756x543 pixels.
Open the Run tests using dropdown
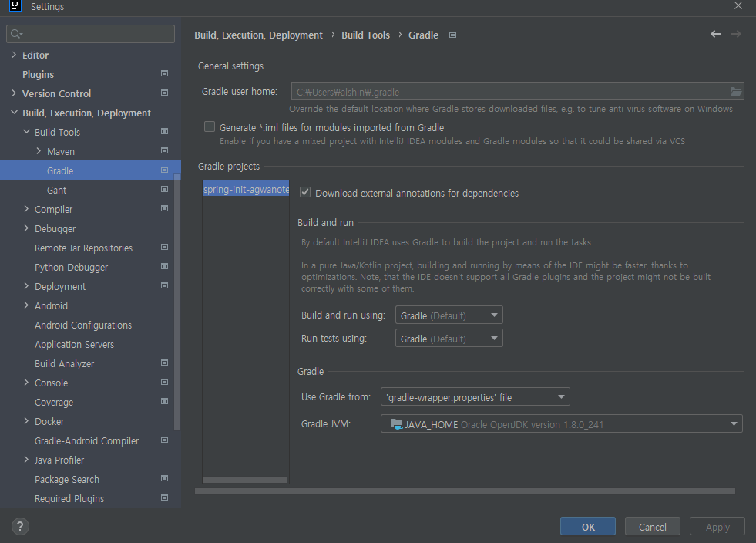point(449,339)
